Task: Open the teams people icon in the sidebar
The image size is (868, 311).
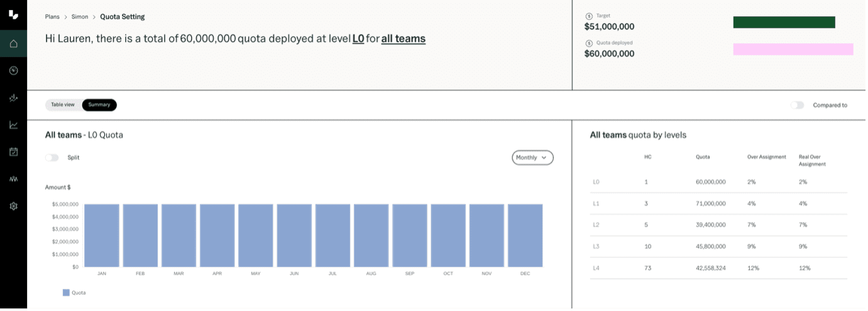Action: click(13, 178)
